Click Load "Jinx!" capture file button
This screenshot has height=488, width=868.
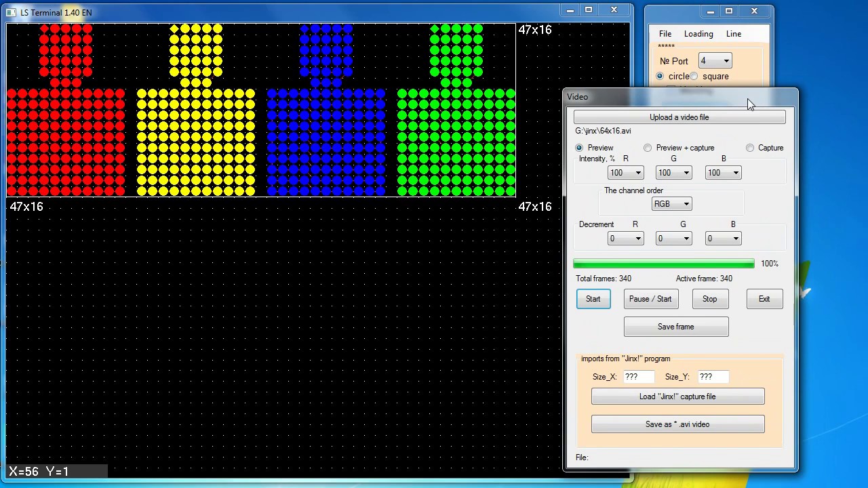[677, 396]
